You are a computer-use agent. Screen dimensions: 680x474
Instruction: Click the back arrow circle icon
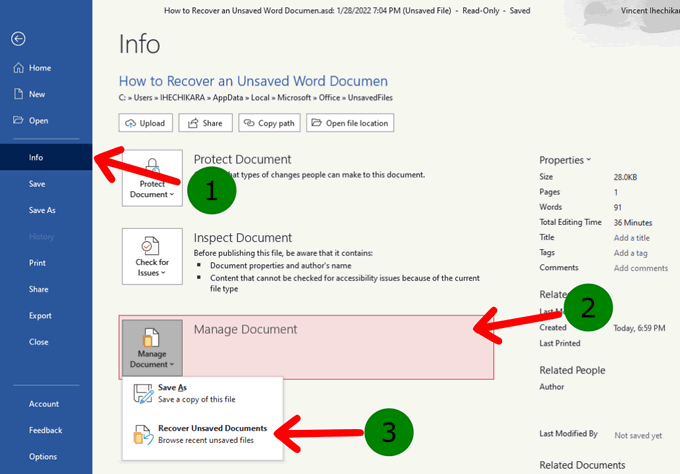[x=19, y=39]
